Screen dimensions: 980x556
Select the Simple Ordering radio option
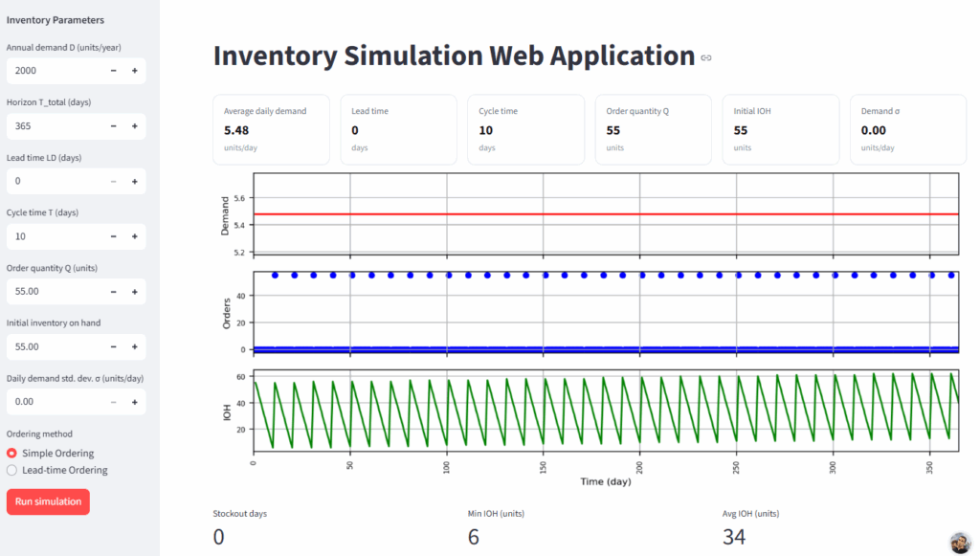(12, 453)
